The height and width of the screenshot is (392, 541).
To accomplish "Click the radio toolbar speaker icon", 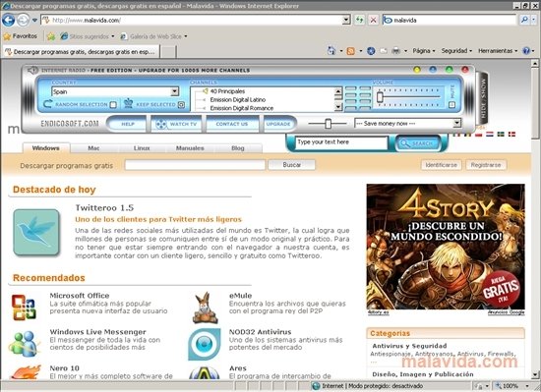I will 32,71.
